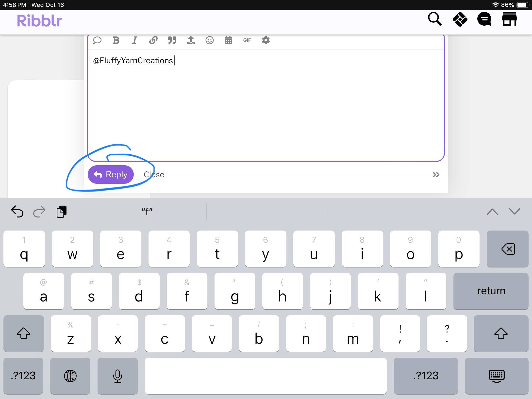532x399 pixels.
Task: Open the GIF picker
Action: [x=247, y=40]
